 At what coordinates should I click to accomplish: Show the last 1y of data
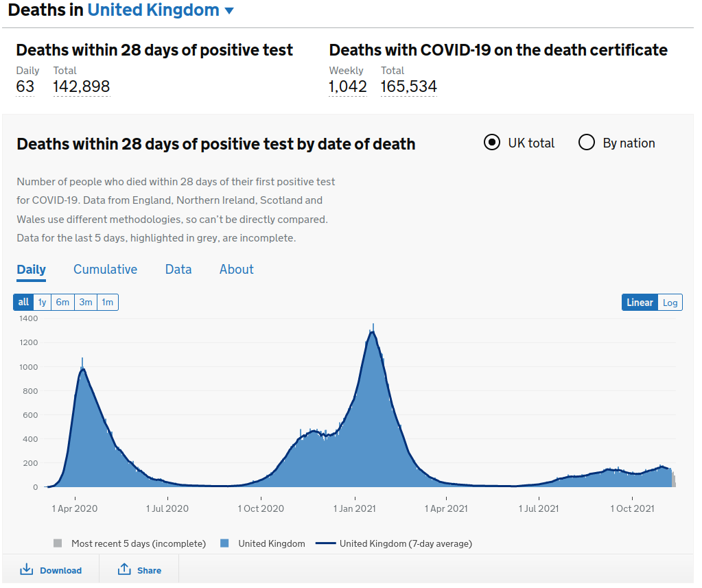click(x=43, y=302)
